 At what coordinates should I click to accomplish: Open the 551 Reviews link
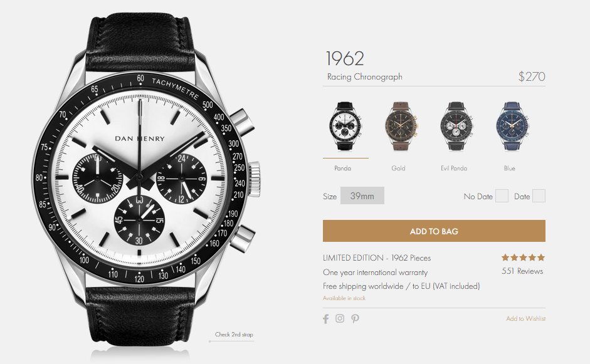(x=522, y=271)
